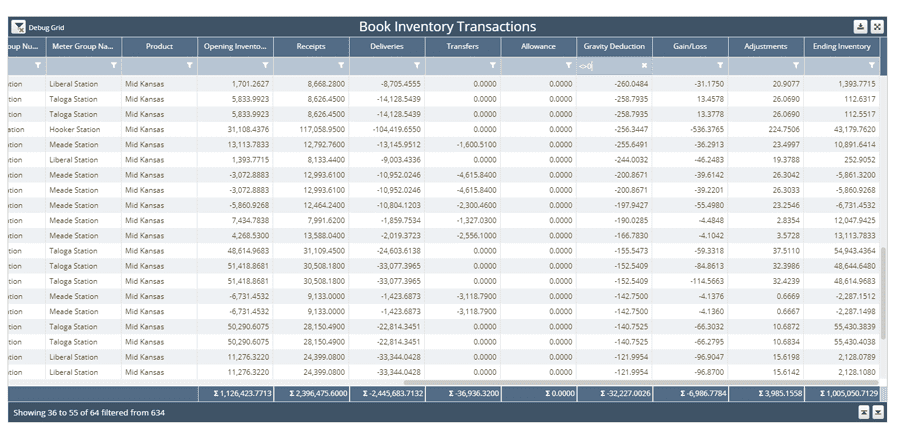The width and height of the screenshot is (900, 437).
Task: Expand grid to fullscreen
Action: pyautogui.click(x=876, y=26)
